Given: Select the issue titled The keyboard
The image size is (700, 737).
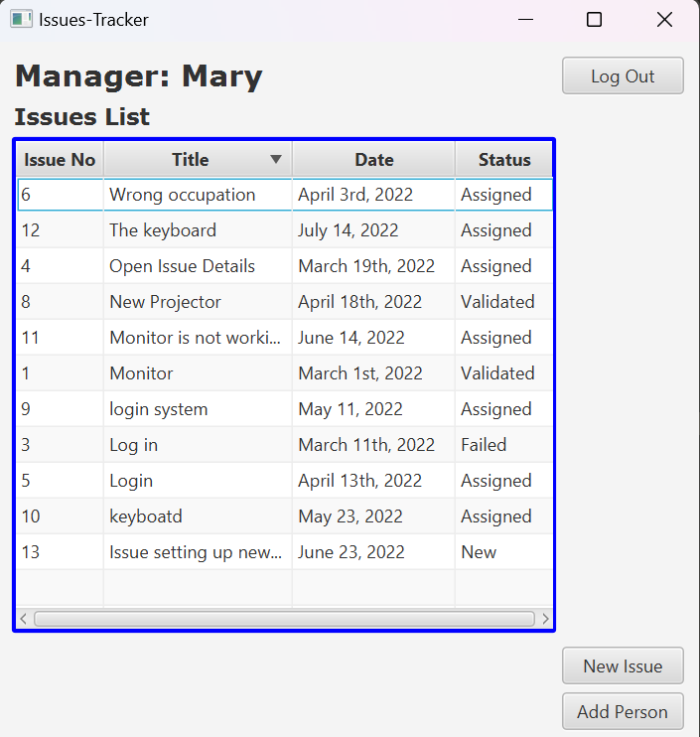Looking at the screenshot, I should point(163,230).
